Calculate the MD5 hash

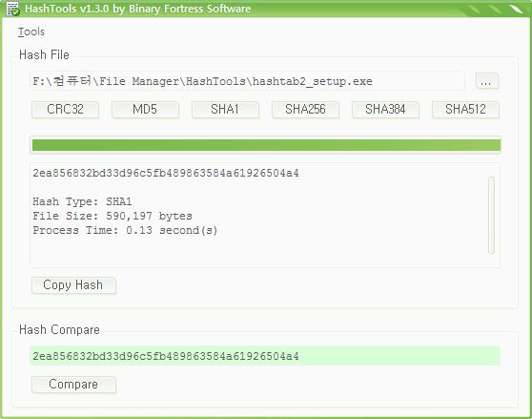[145, 110]
